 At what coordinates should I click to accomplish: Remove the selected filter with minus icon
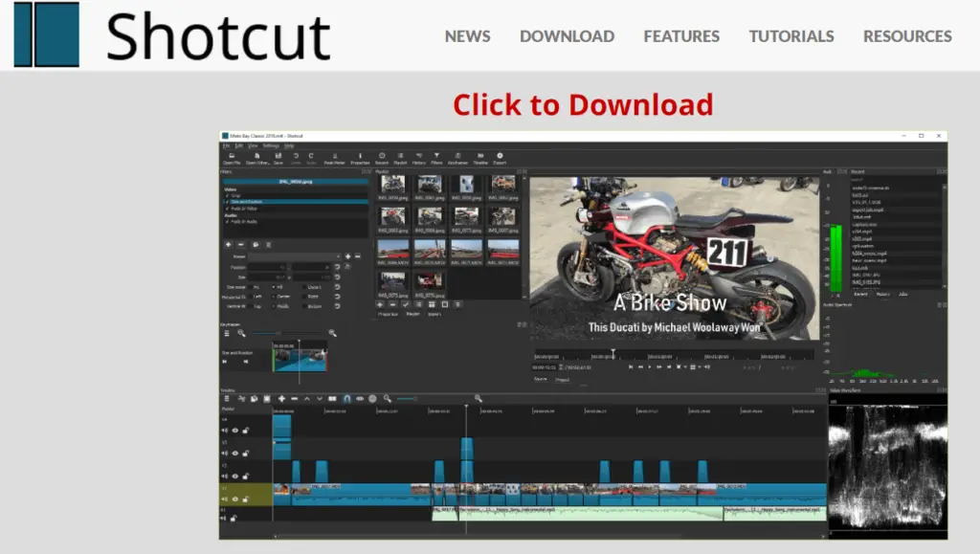click(x=241, y=245)
